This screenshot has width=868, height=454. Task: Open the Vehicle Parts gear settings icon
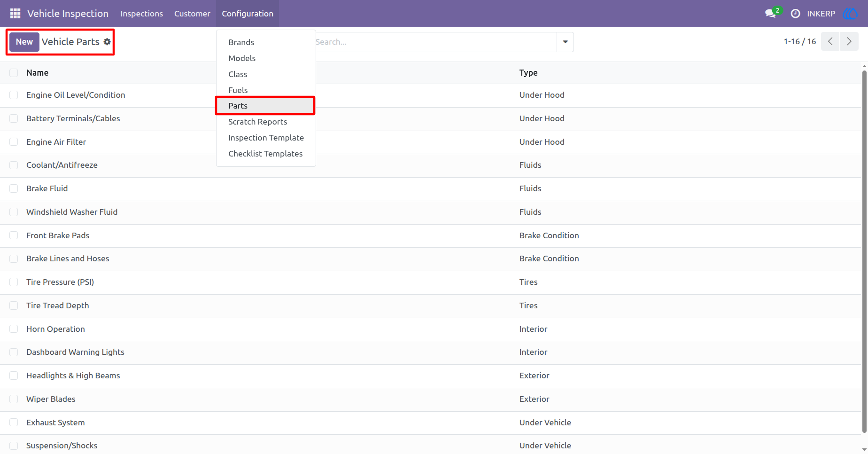107,42
